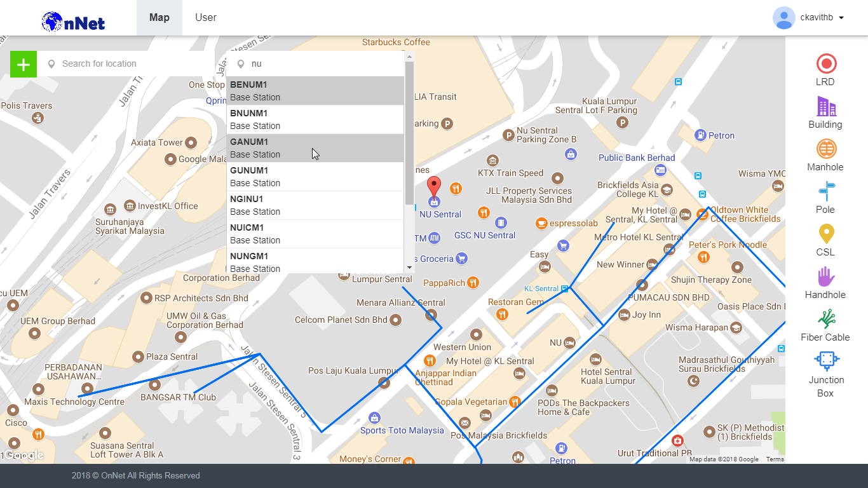The height and width of the screenshot is (488, 868).
Task: Click the Kuala Lumpur Sentral Lot F Parking marker
Action: point(623,123)
